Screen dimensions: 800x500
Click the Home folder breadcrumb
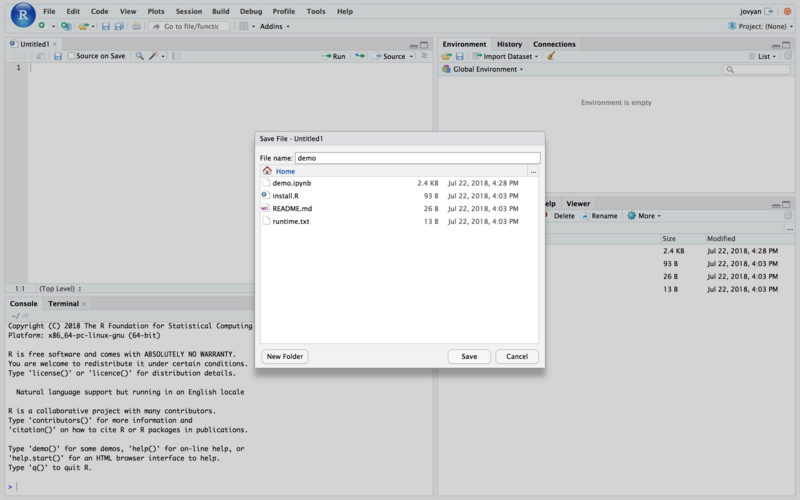pos(285,171)
